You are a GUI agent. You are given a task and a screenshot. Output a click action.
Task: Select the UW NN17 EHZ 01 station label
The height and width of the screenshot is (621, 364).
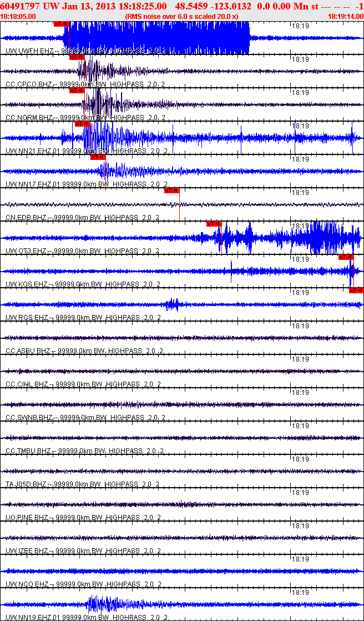pyautogui.click(x=87, y=184)
